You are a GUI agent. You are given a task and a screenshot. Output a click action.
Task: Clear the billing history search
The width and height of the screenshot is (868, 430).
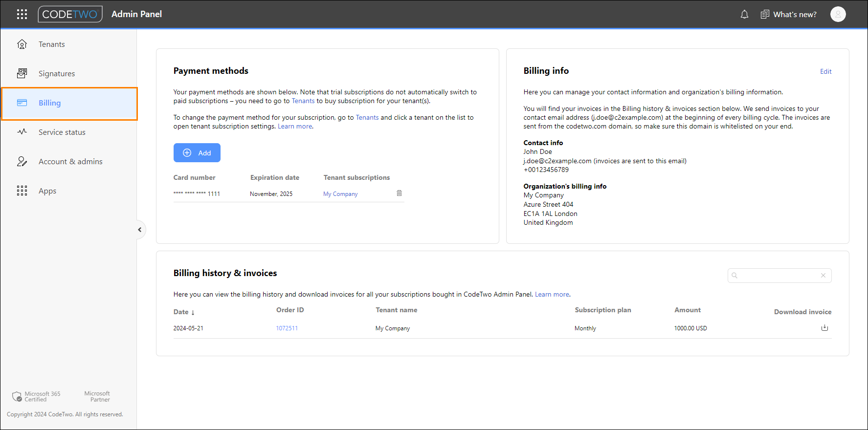point(823,276)
